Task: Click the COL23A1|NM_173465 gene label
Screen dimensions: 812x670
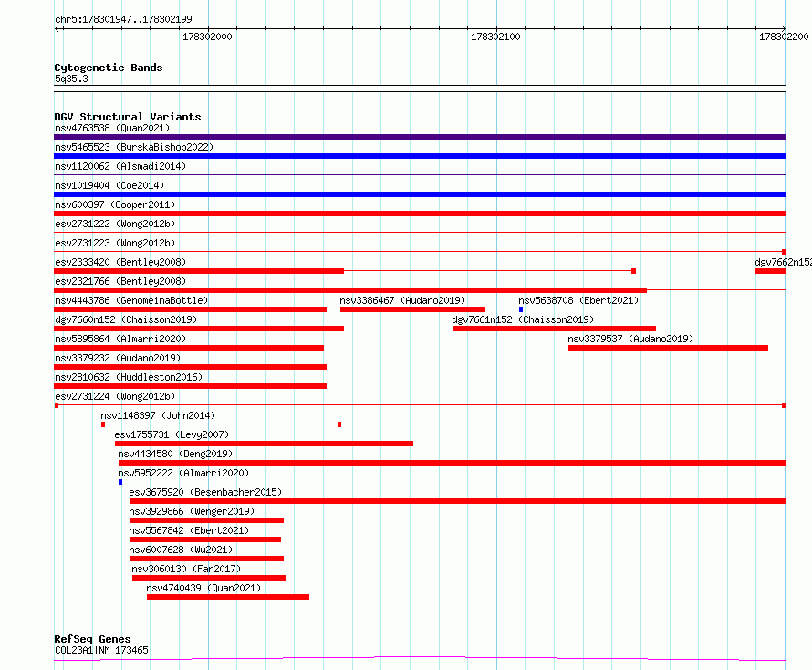Action: [x=101, y=650]
